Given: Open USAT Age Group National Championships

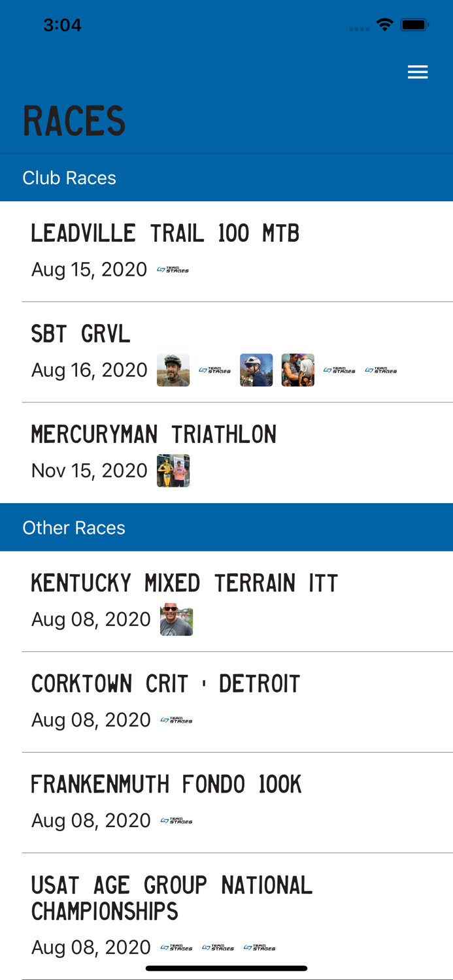Looking at the screenshot, I should (x=172, y=898).
